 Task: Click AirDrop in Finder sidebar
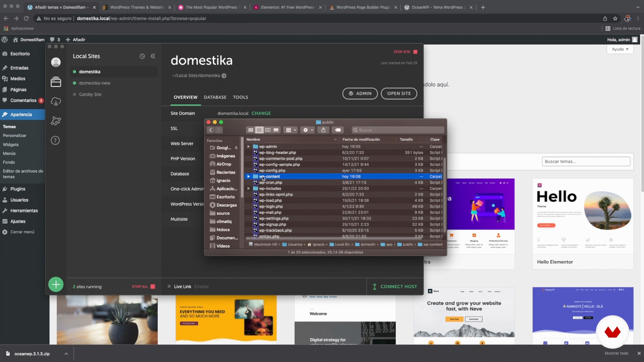(221, 164)
